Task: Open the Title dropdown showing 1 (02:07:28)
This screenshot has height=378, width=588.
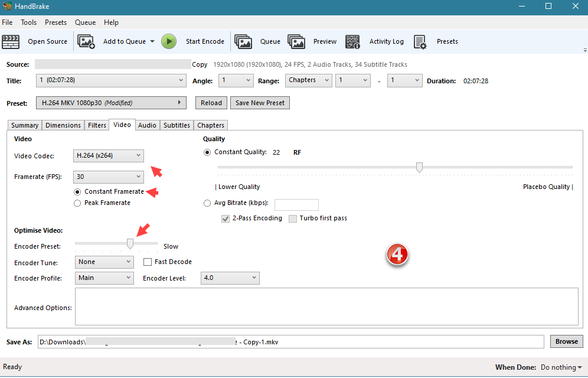Action: (x=111, y=80)
